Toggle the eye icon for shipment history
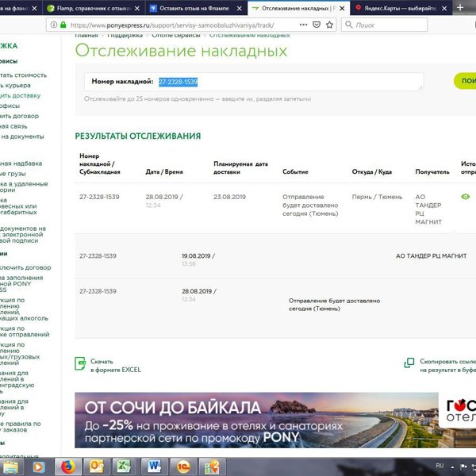The width and height of the screenshot is (476, 476). point(465,197)
